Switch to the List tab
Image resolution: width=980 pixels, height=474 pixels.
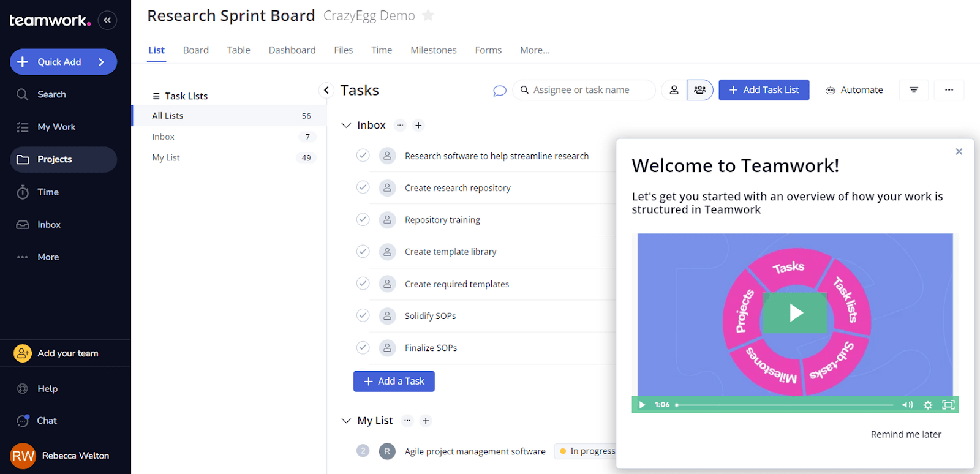[x=156, y=50]
